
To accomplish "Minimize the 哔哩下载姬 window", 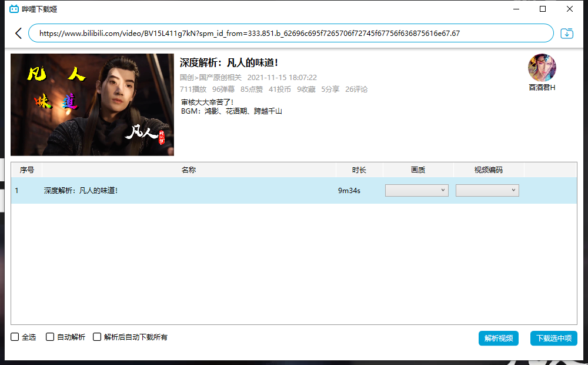I will click(516, 9).
